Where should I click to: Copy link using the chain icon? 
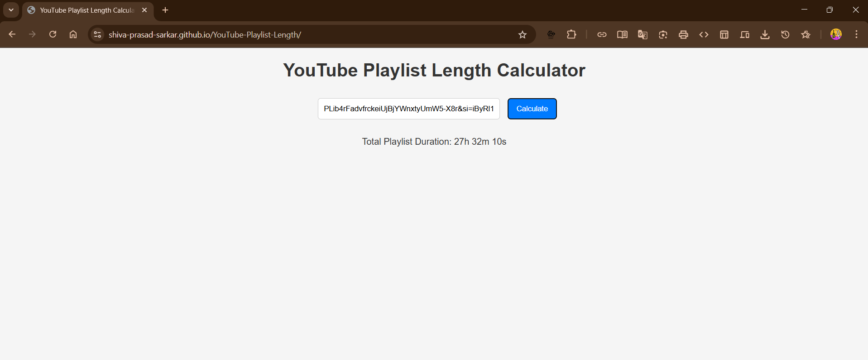pyautogui.click(x=602, y=34)
